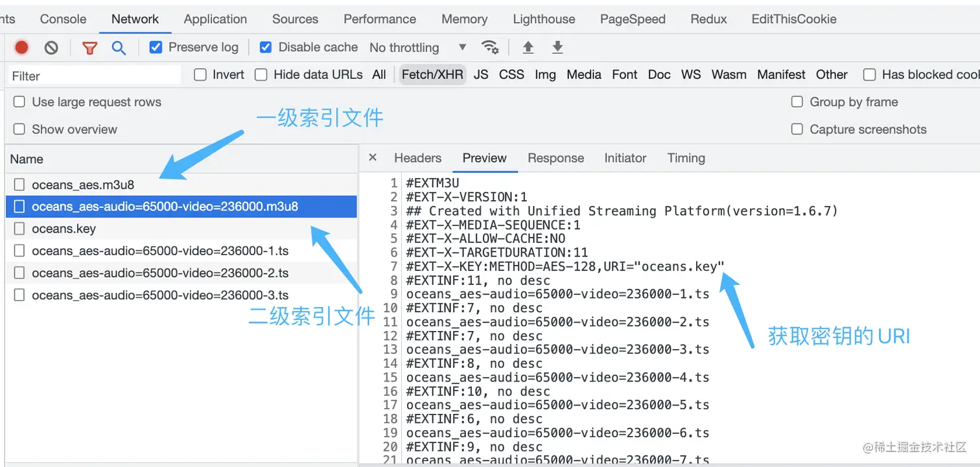
Task: Enable Show overview checkbox
Action: coord(19,129)
